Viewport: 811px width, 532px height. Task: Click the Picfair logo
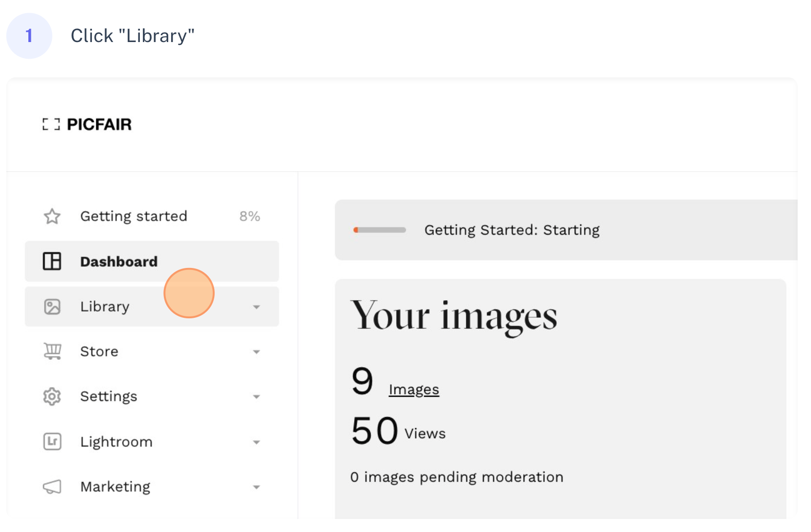click(87, 124)
